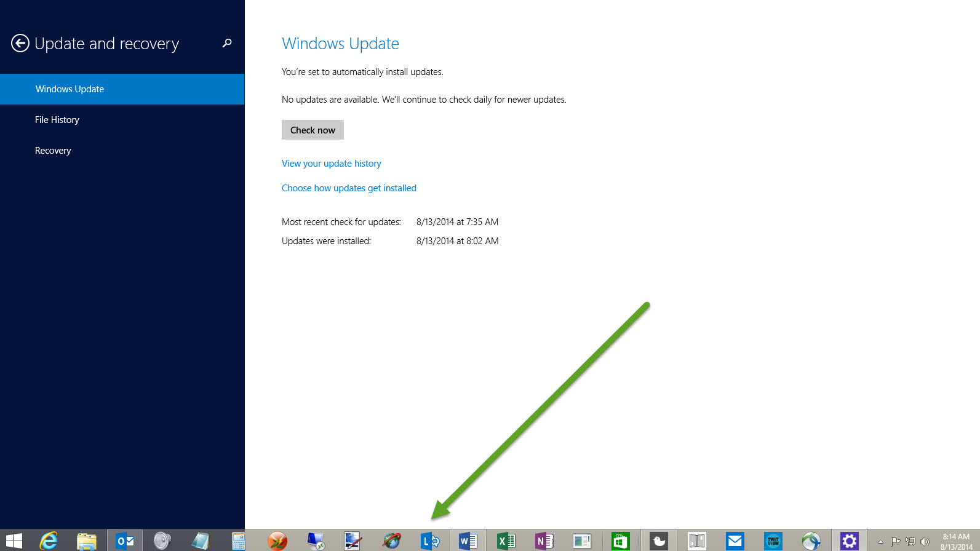Image resolution: width=980 pixels, height=551 pixels.
Task: Click the taskbar clock and date
Action: (956, 541)
